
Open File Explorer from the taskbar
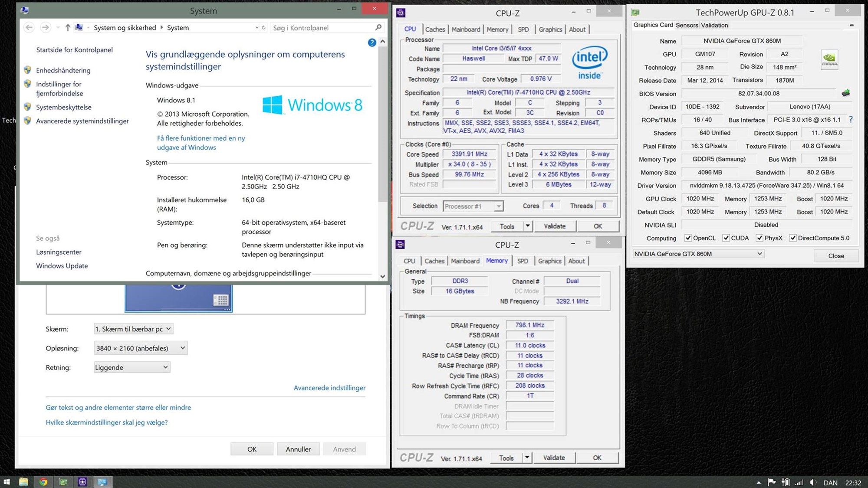[x=23, y=482]
